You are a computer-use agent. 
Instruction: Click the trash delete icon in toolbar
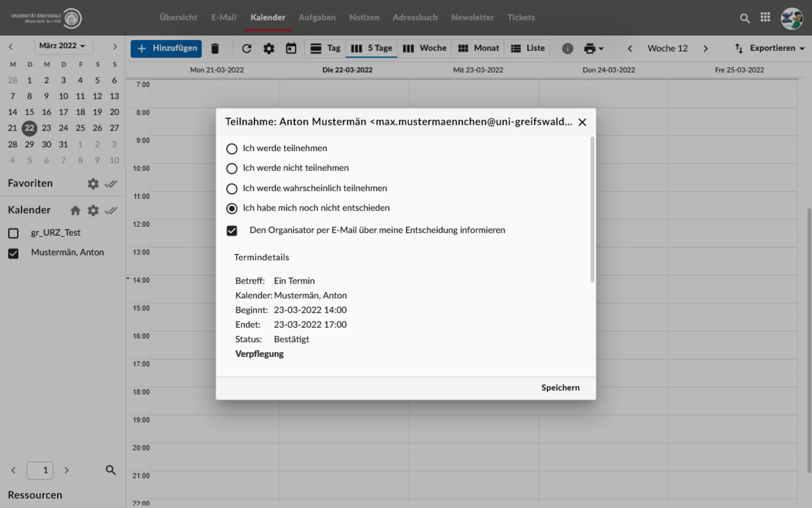(215, 49)
